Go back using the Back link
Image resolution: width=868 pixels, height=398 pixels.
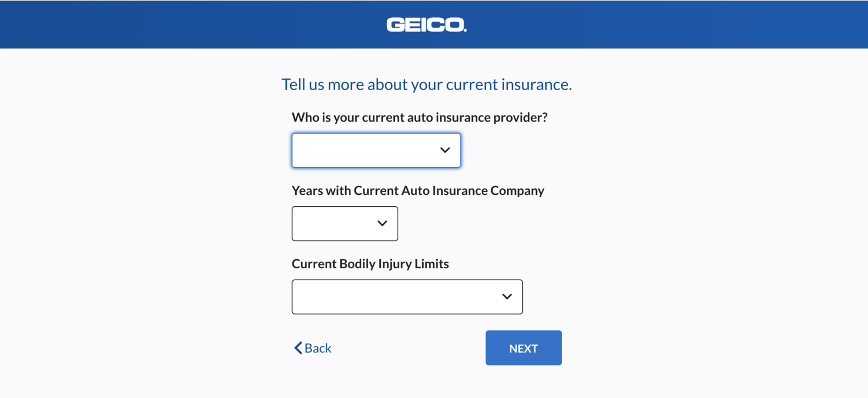(313, 348)
